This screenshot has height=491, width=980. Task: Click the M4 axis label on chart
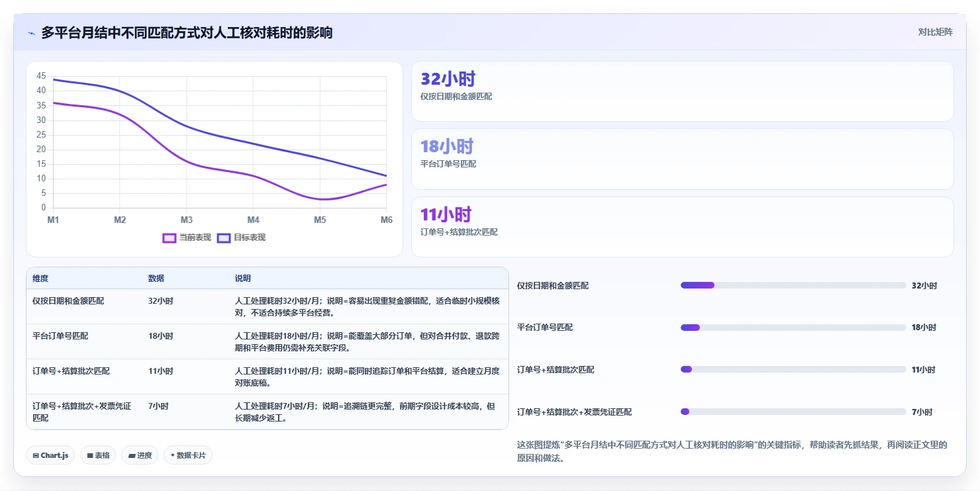254,220
